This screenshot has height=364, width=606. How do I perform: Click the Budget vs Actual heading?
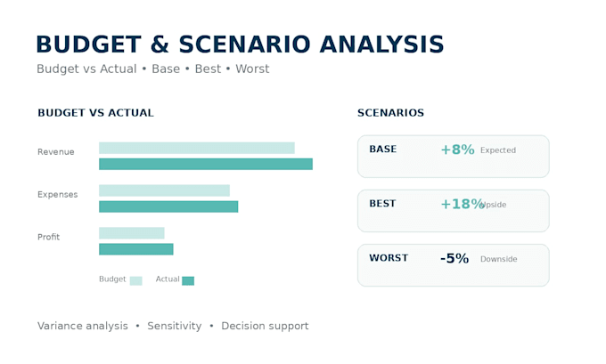(95, 113)
